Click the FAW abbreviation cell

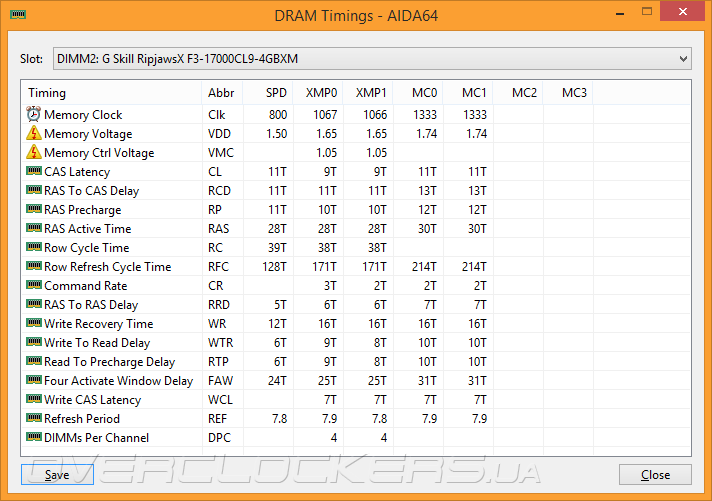(x=220, y=381)
